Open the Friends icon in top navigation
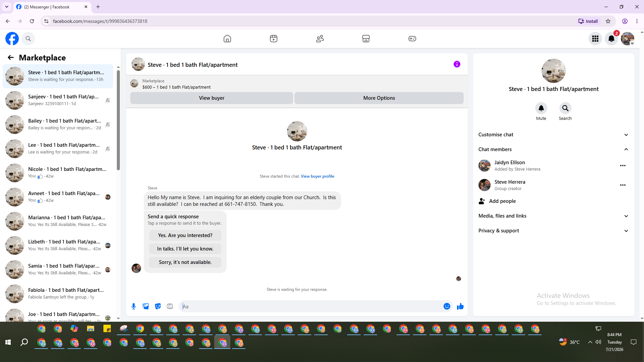The width and height of the screenshot is (644, 362). pyautogui.click(x=320, y=39)
